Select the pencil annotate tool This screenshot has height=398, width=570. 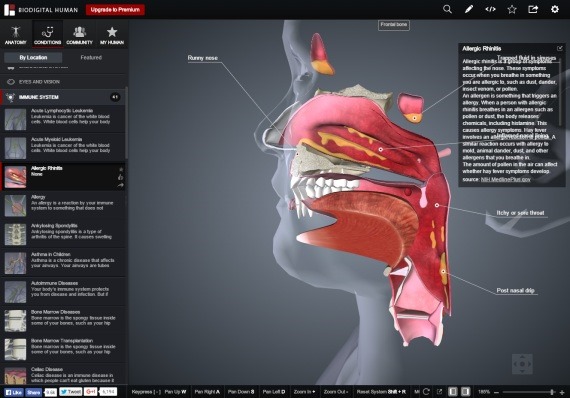tap(469, 9)
